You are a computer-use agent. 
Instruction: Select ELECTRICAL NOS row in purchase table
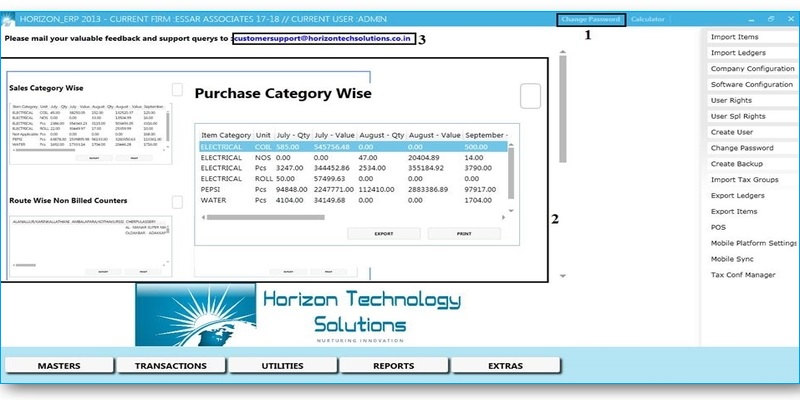(x=353, y=158)
